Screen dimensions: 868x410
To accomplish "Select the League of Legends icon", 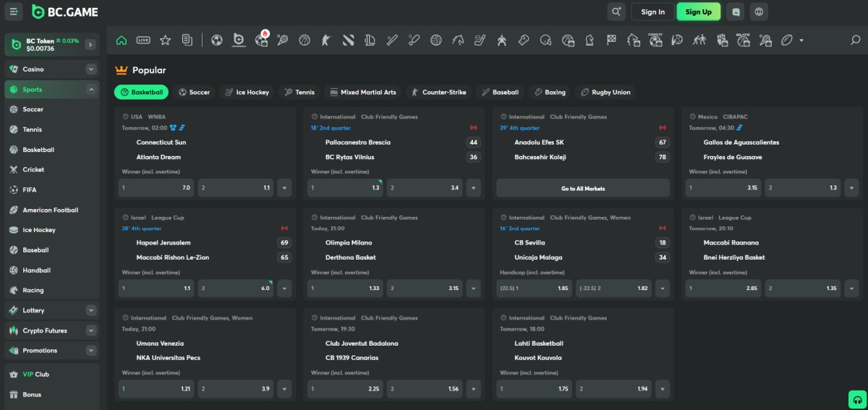I will (370, 40).
